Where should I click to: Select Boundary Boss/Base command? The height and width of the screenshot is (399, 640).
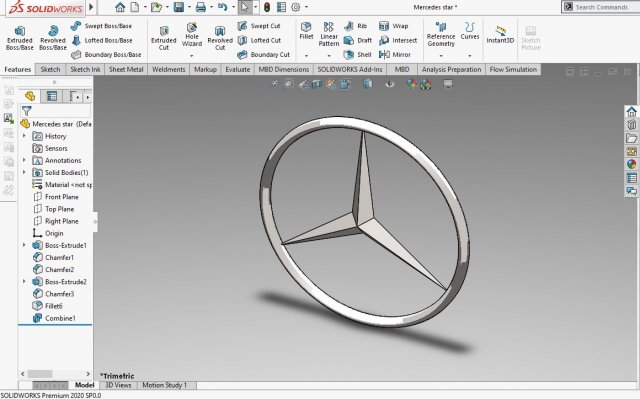[106, 55]
